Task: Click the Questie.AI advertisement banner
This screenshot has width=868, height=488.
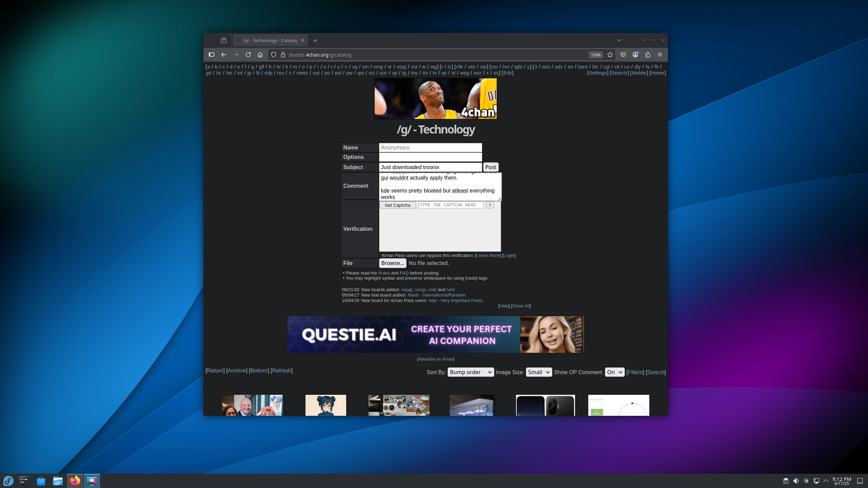Action: coord(435,334)
